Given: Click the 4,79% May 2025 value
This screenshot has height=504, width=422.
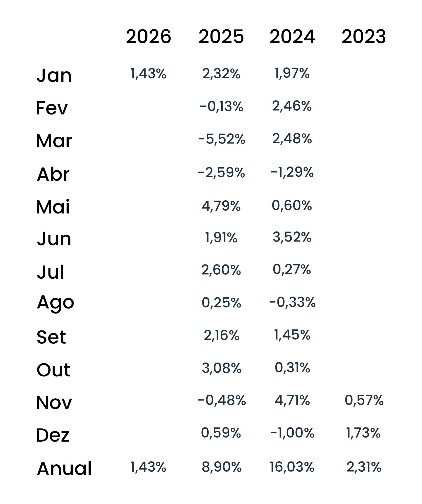Looking at the screenshot, I should pyautogui.click(x=221, y=206).
